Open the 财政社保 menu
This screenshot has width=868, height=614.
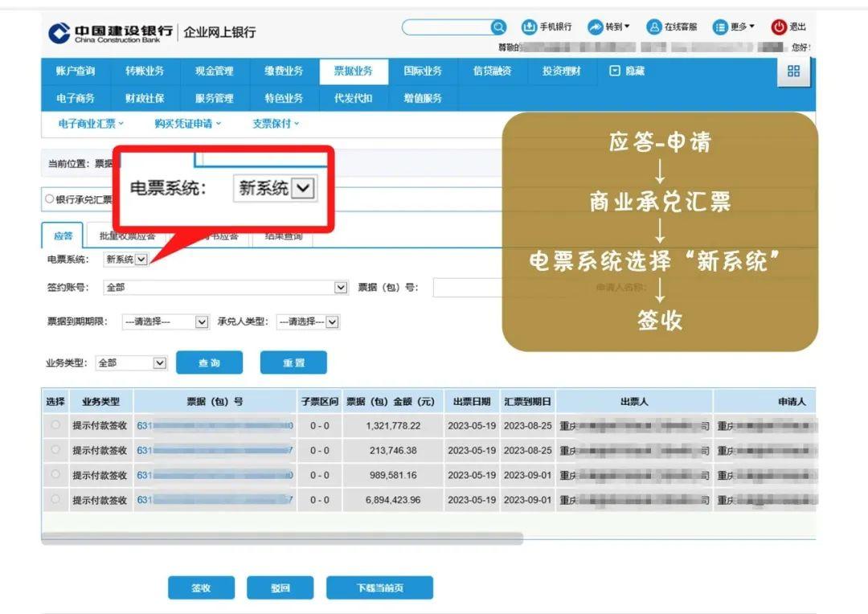pyautogui.click(x=145, y=98)
